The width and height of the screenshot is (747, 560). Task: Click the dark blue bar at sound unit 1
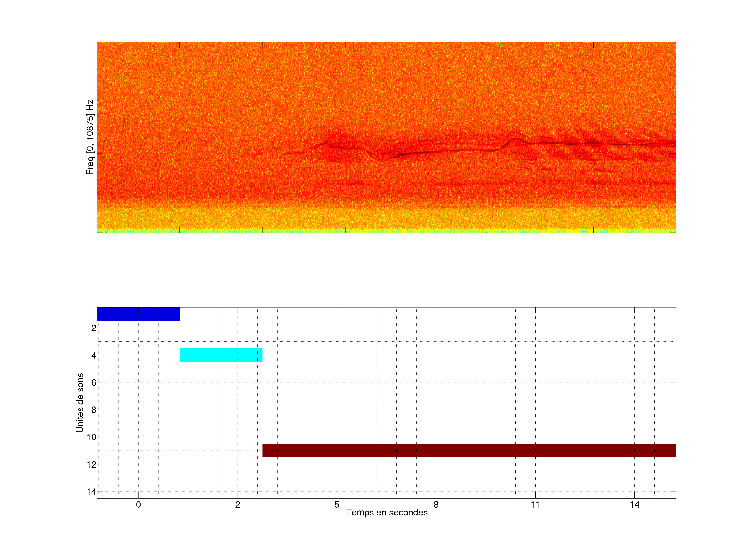[138, 314]
